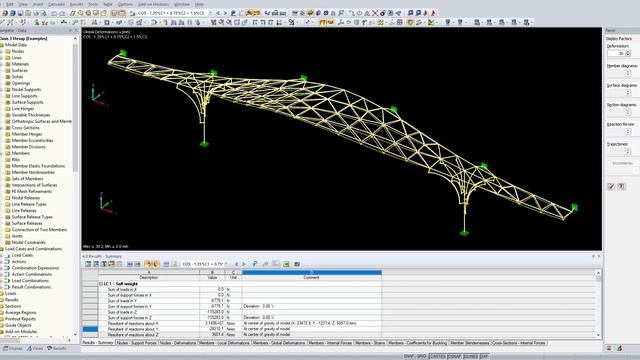
Task: Click the Nodes folder icon in navigator
Action: [8, 51]
